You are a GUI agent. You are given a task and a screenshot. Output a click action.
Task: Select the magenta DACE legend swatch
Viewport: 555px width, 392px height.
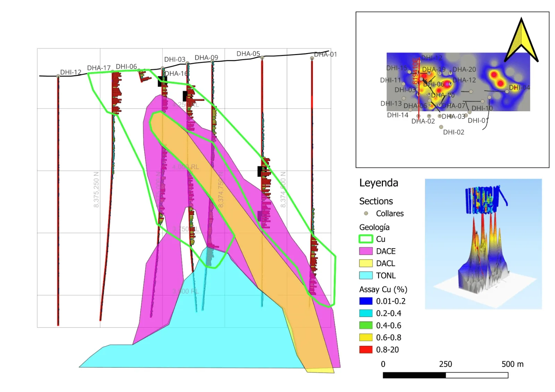click(366, 251)
